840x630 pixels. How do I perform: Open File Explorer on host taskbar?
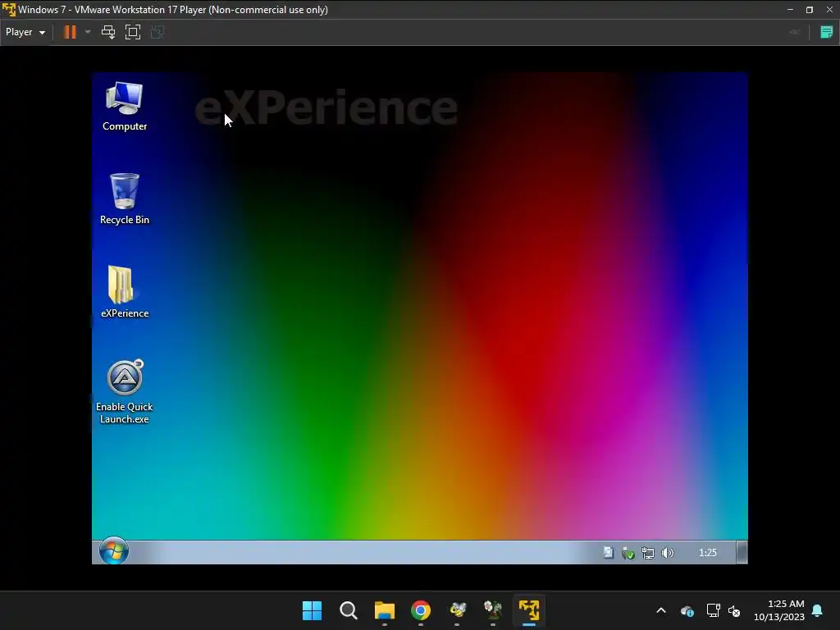tap(385, 610)
